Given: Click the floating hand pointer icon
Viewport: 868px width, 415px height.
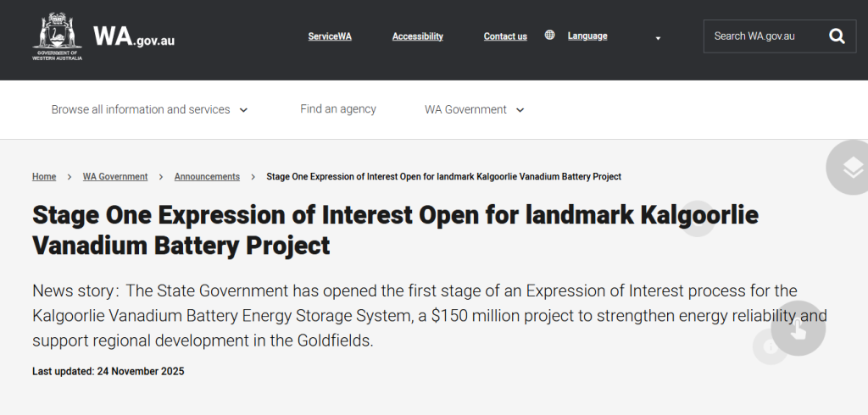Looking at the screenshot, I should [x=798, y=329].
